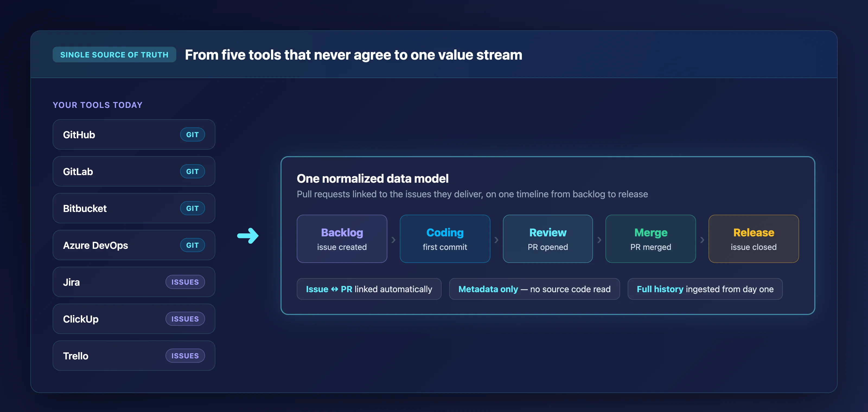Click the "One normalized data model" heading
This screenshot has height=412, width=868.
[372, 178]
